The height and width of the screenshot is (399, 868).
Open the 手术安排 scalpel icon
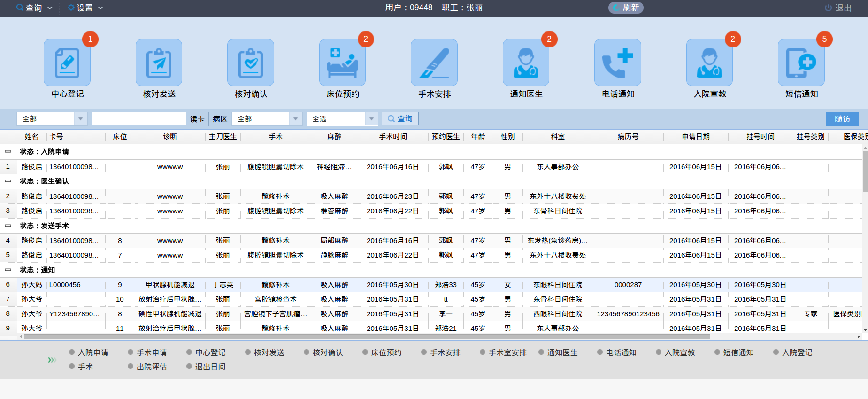(x=434, y=63)
